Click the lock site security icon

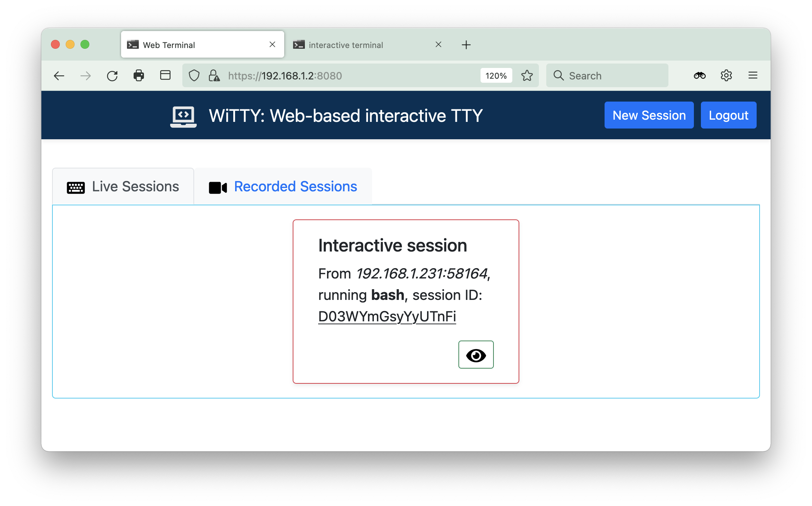point(214,76)
